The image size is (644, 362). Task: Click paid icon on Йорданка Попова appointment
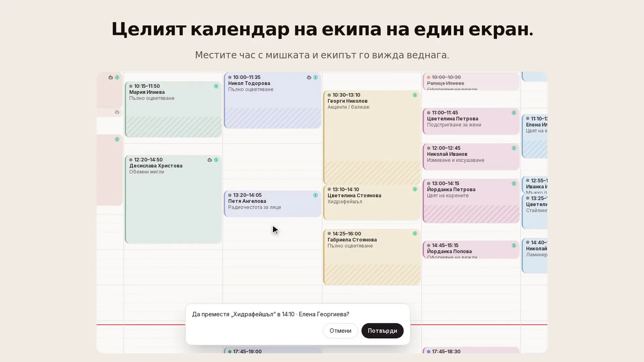click(x=514, y=246)
